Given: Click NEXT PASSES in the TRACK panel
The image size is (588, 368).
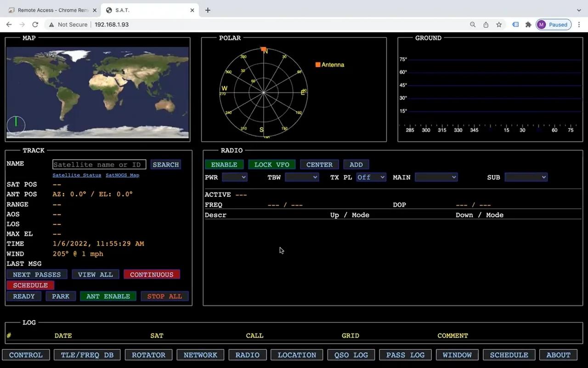Looking at the screenshot, I should coord(36,274).
